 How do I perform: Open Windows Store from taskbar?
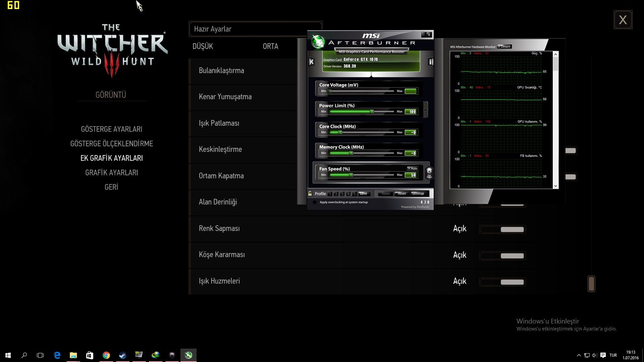pyautogui.click(x=90, y=355)
